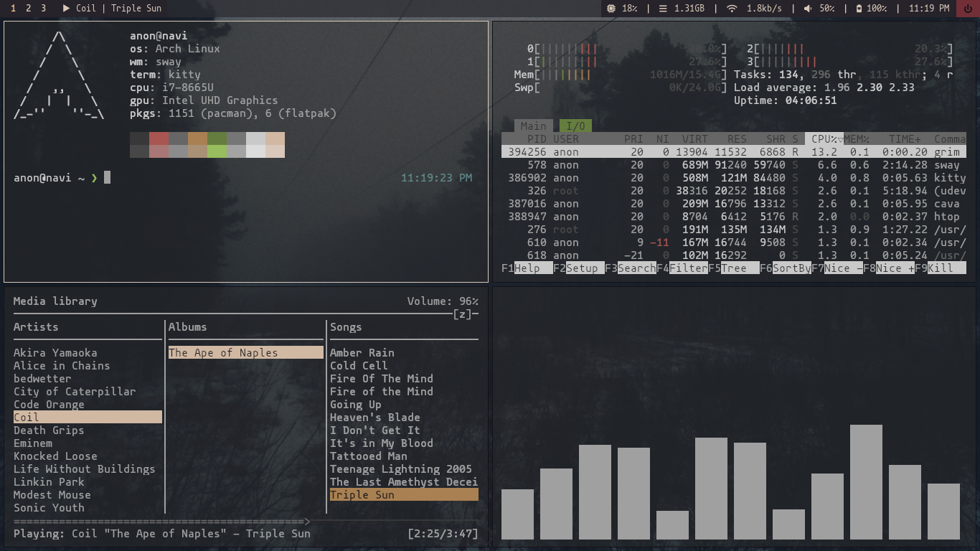Select artist Code Orange
This screenshot has height=551, width=980.
coord(49,405)
